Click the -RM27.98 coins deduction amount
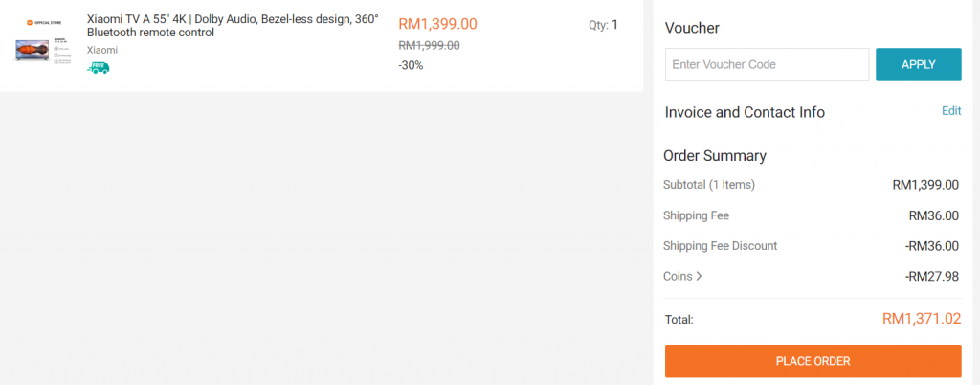980x385 pixels. 933,277
